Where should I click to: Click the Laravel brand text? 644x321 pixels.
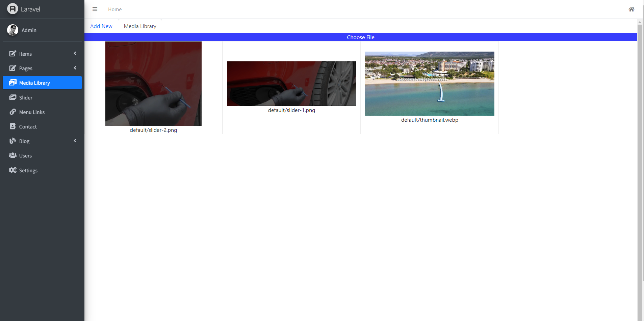coord(30,9)
